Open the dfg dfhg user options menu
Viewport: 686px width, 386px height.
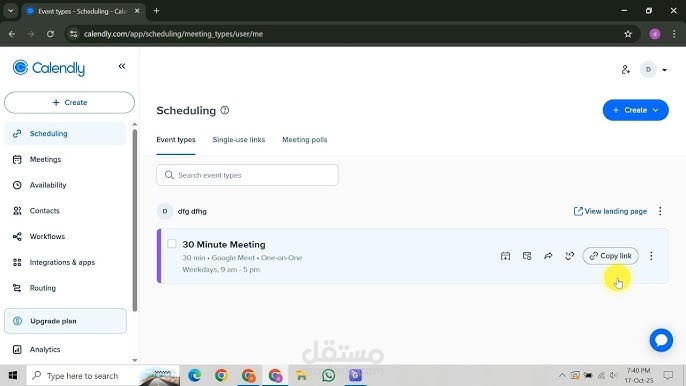coord(660,211)
